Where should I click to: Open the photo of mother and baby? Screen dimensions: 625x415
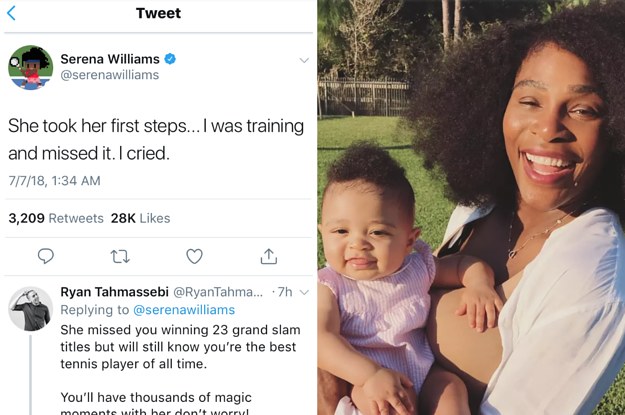pos(470,208)
